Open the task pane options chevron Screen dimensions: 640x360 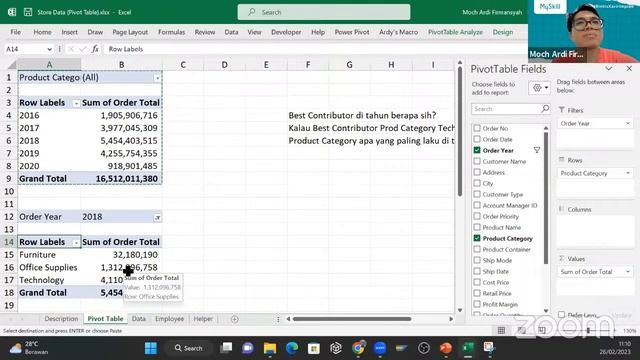click(x=609, y=69)
